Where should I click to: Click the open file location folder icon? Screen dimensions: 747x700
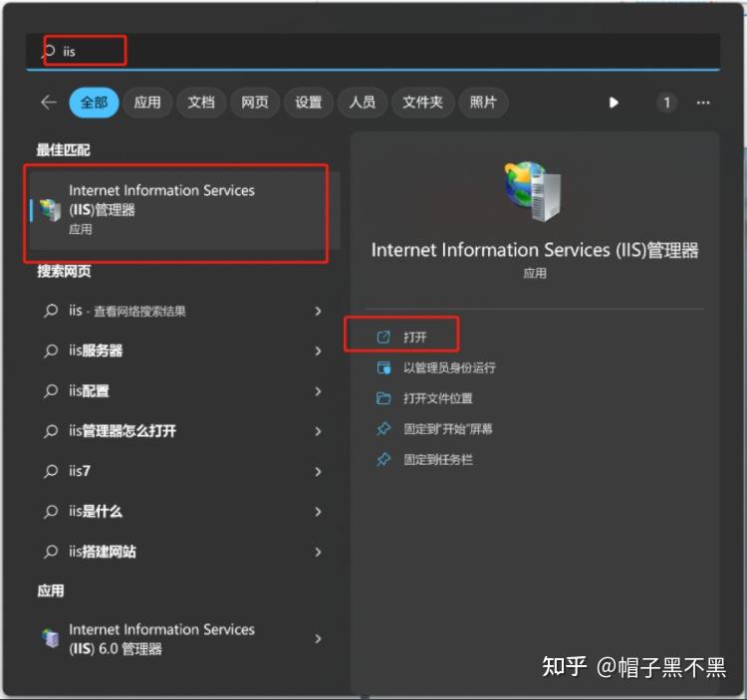(x=383, y=398)
